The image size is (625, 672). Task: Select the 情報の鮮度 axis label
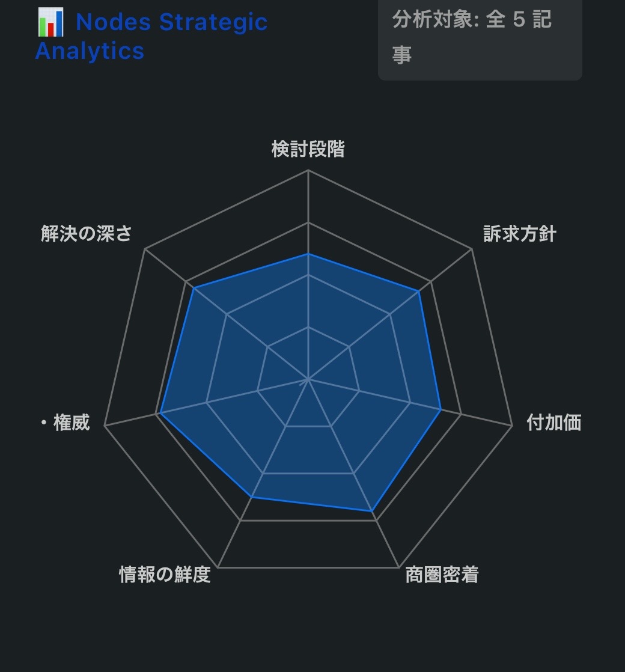[x=165, y=575]
